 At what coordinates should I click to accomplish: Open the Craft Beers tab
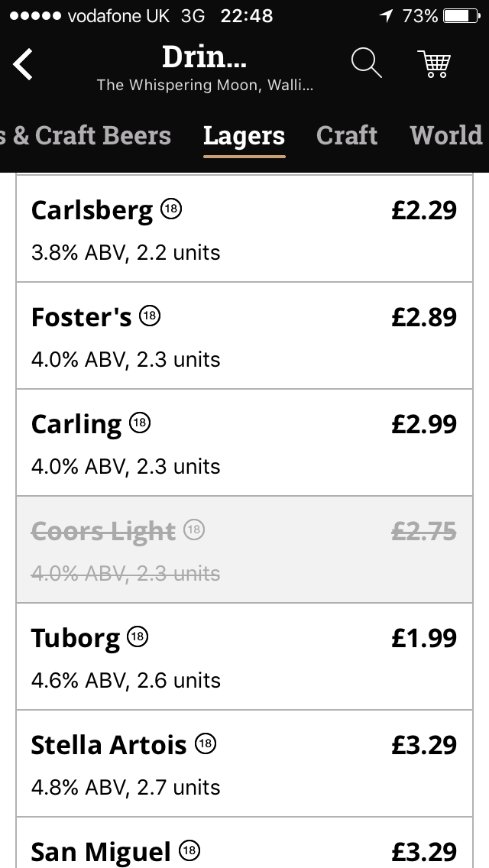(86, 136)
